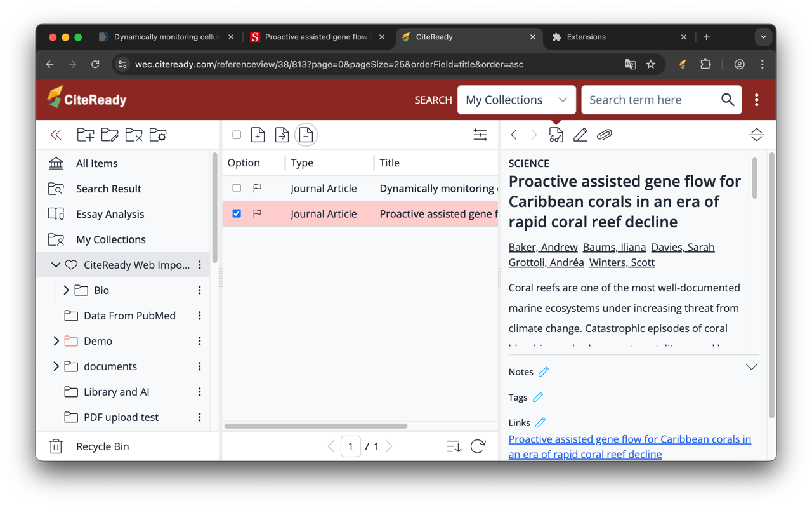Click the delete folder icon
This screenshot has width=812, height=508.
coord(134,135)
